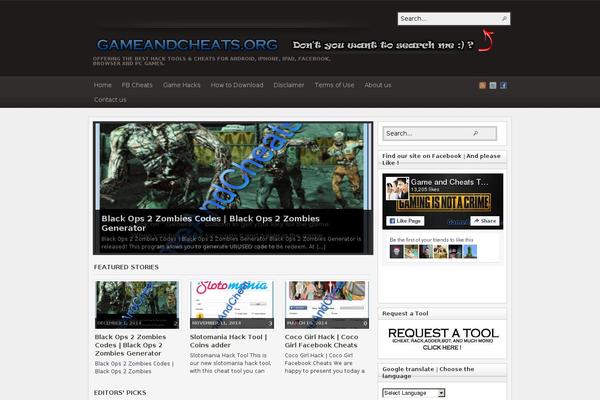The width and height of the screenshot is (600, 400).
Task: Click the last friend avatar in Facebook widget
Action: click(470, 251)
